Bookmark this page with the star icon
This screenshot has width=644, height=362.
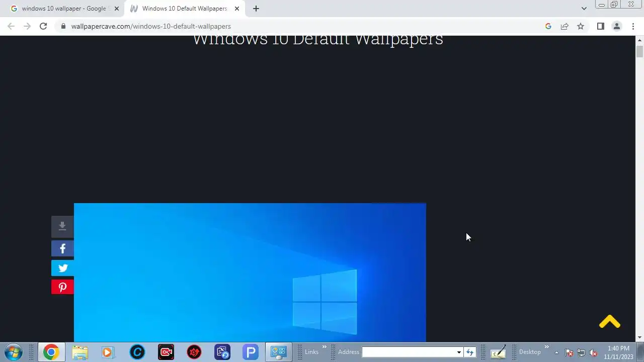[x=581, y=26]
